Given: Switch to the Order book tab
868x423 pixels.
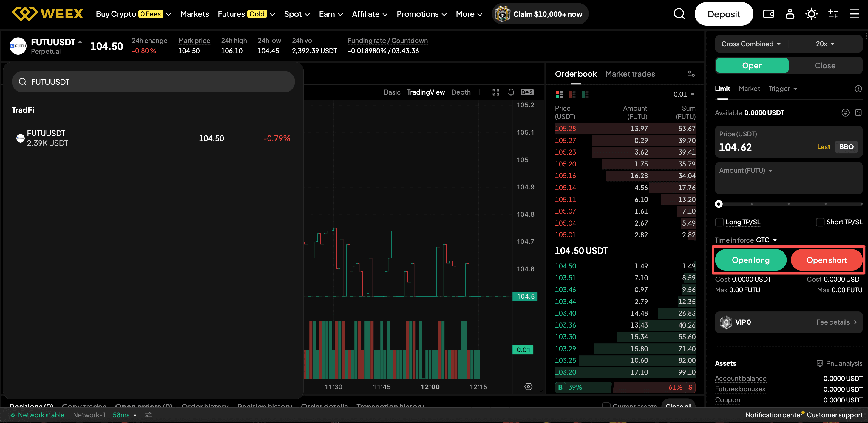Looking at the screenshot, I should tap(575, 74).
